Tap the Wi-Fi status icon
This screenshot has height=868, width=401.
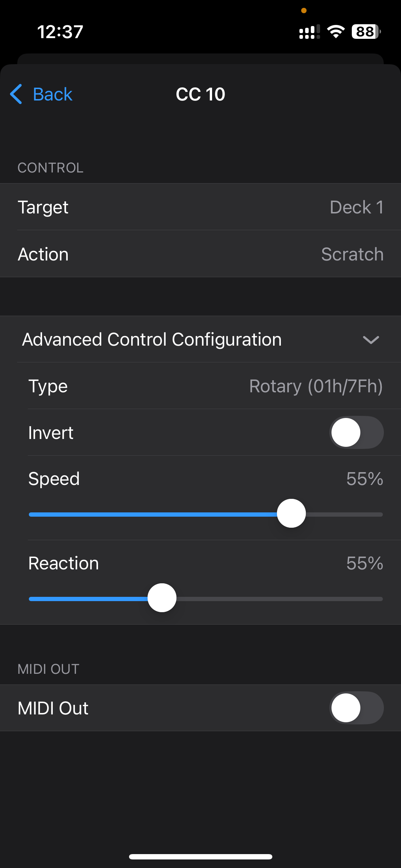(x=336, y=32)
